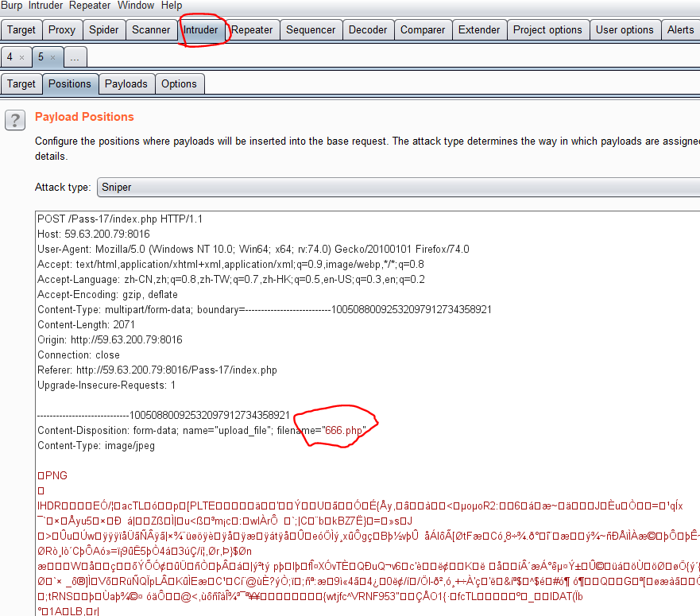The image size is (700, 616).
Task: Switch to the Intruder Target sub-tab
Action: pyautogui.click(x=21, y=84)
